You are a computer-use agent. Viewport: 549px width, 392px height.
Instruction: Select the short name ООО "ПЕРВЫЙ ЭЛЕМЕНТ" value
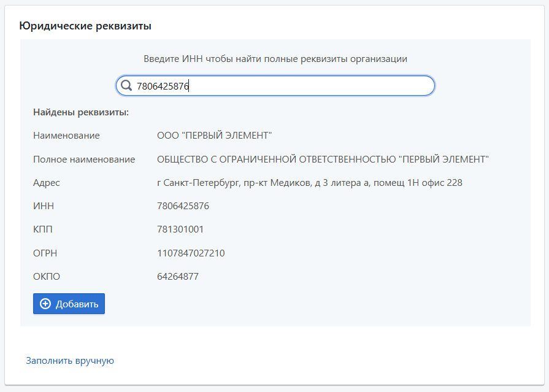(x=214, y=135)
